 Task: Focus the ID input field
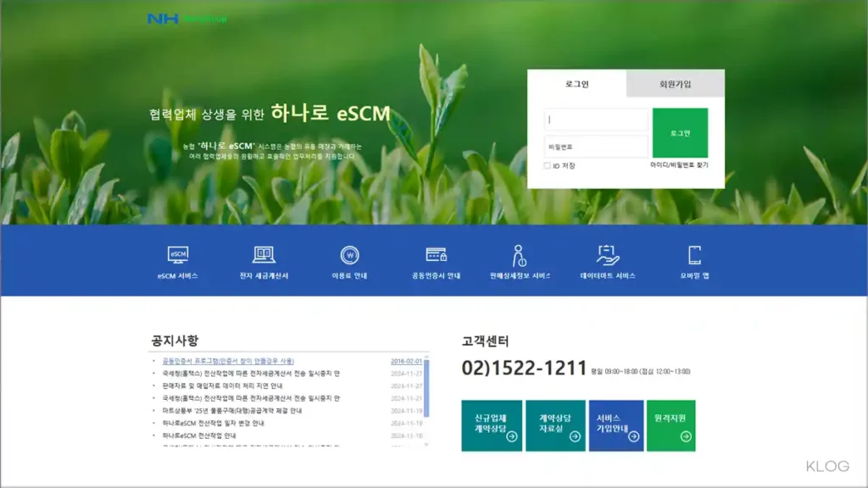click(x=596, y=119)
